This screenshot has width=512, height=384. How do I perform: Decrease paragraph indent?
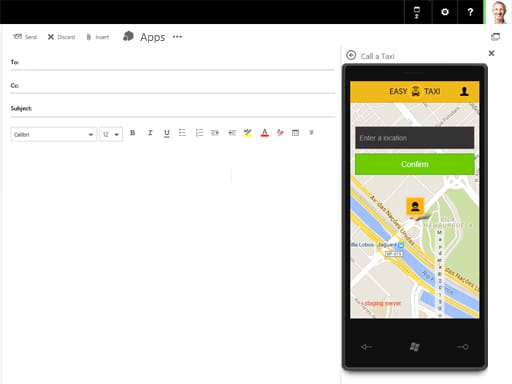pos(232,133)
